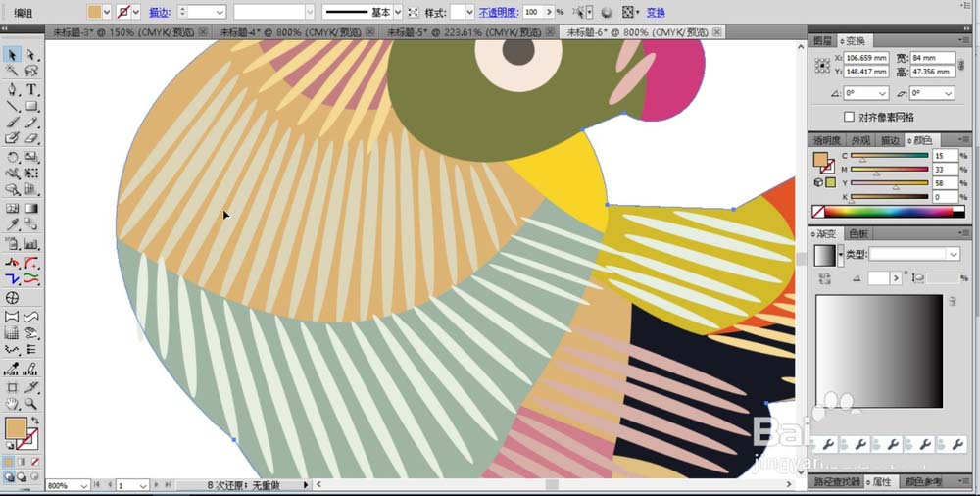
Task: Select the Shape Builder tool
Action: point(12,189)
